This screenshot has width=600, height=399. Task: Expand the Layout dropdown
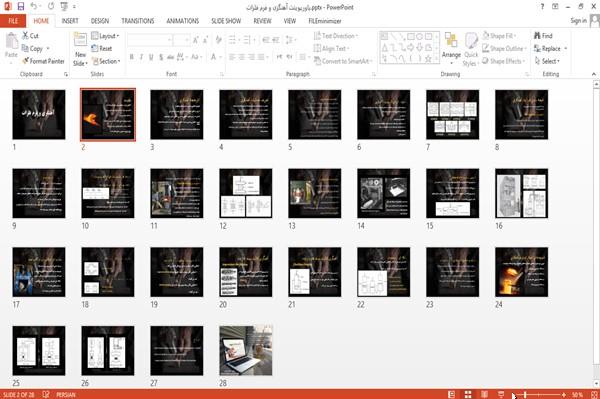pos(105,36)
